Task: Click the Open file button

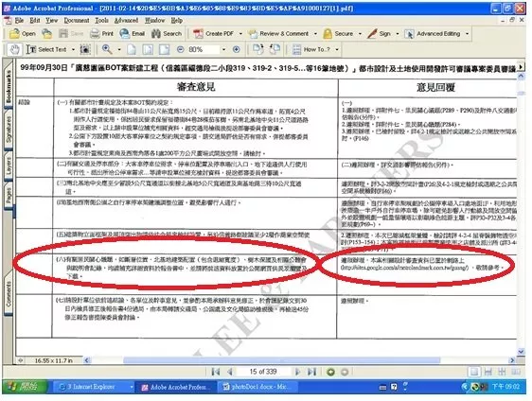Action: (23, 33)
